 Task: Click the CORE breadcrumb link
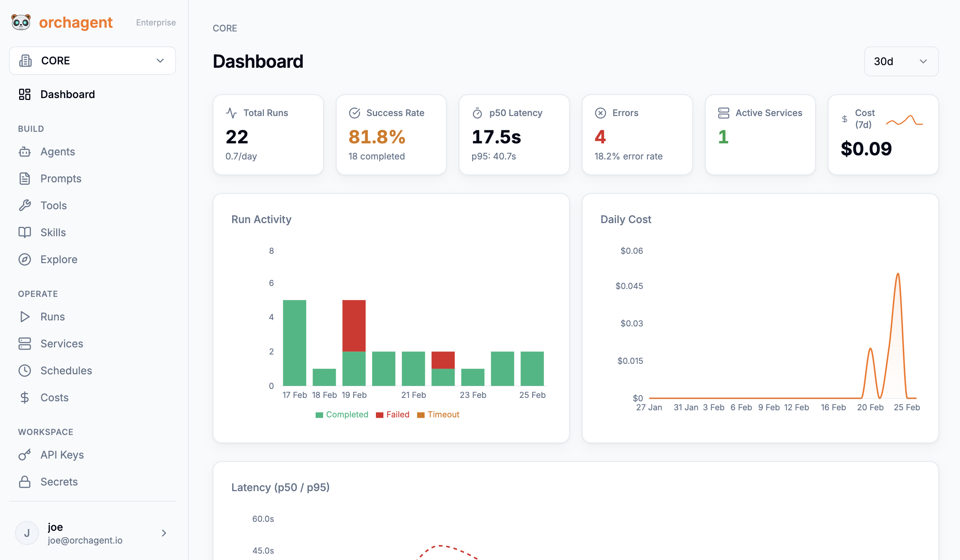point(225,28)
